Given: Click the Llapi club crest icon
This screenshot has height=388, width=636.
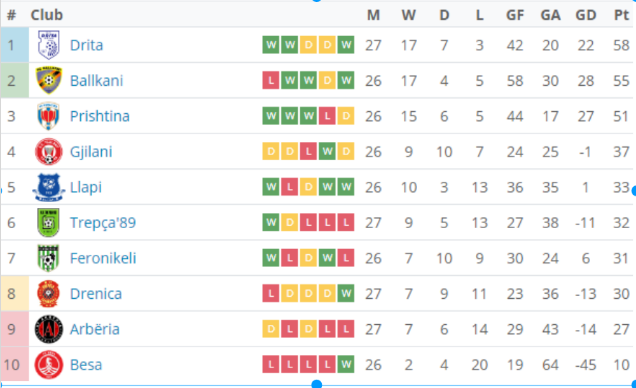Looking at the screenshot, I should click(x=49, y=187).
